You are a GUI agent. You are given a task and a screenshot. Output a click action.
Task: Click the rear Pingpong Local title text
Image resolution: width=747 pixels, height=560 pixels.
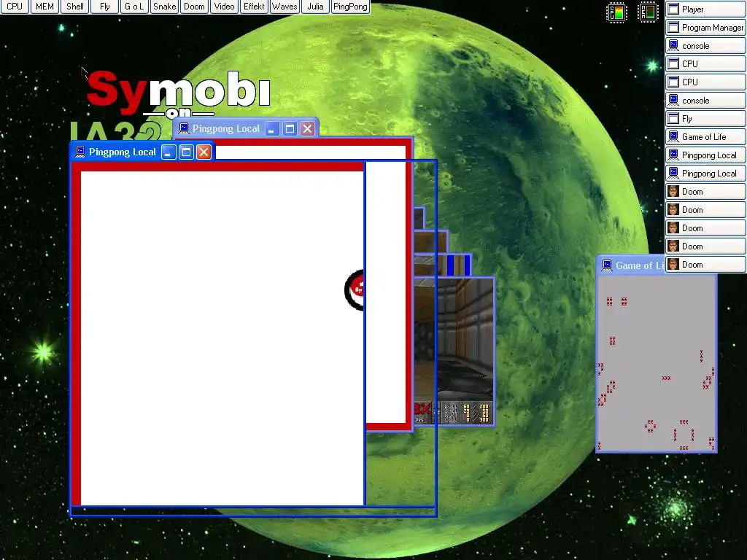pyautogui.click(x=226, y=129)
